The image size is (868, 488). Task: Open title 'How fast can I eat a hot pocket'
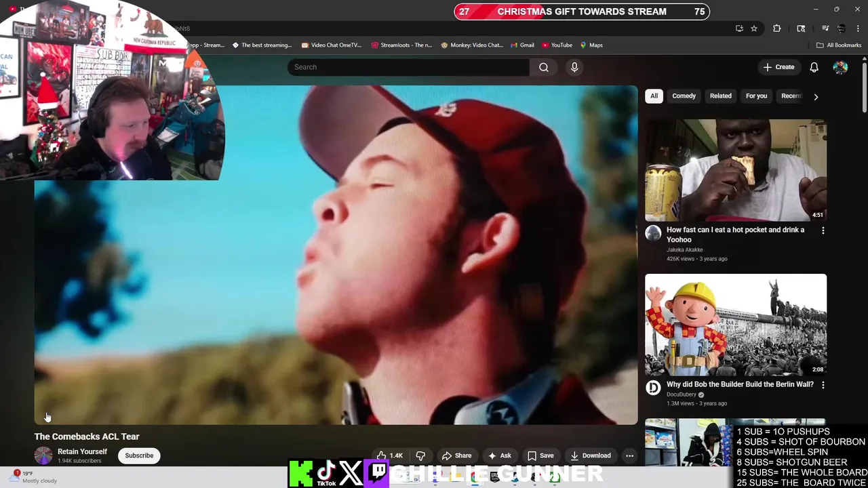point(735,235)
